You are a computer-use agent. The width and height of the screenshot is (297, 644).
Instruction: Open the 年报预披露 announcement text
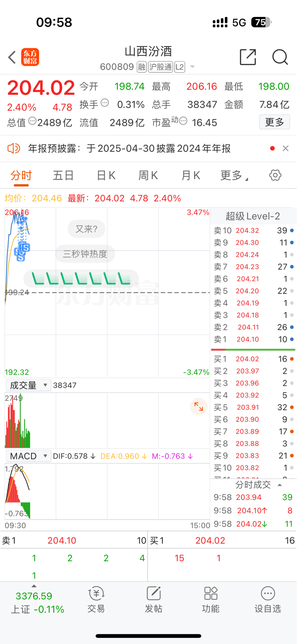(129, 149)
